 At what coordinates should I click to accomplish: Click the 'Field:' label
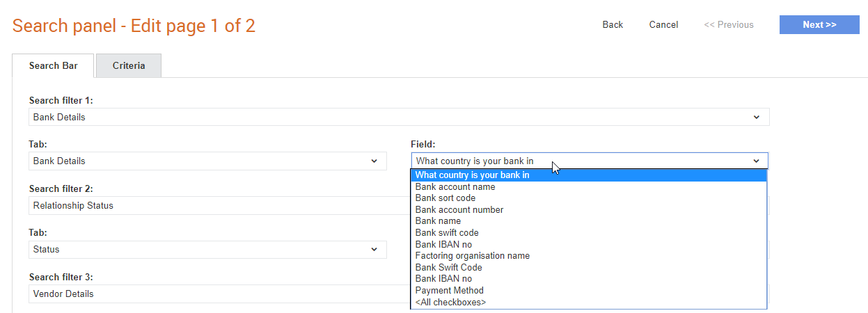coord(423,145)
